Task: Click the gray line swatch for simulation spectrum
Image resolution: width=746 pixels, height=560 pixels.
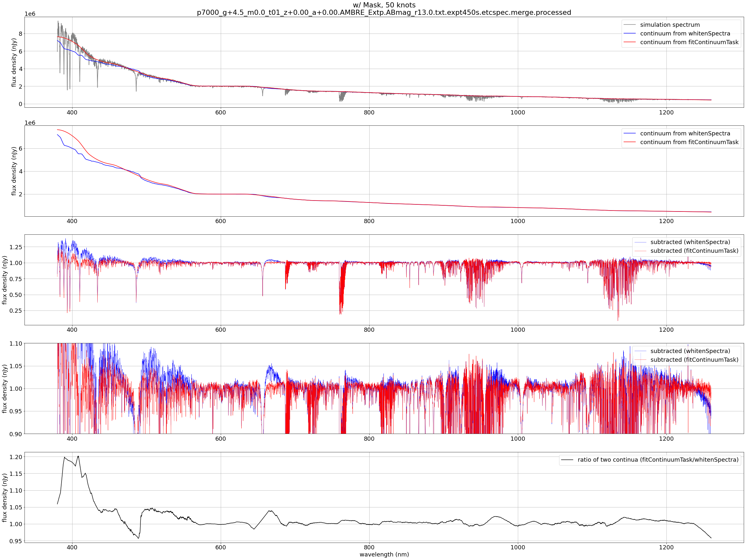Action: pos(630,25)
